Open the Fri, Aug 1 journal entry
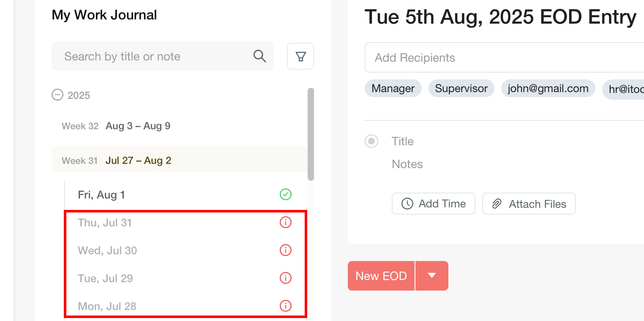 pos(101,195)
